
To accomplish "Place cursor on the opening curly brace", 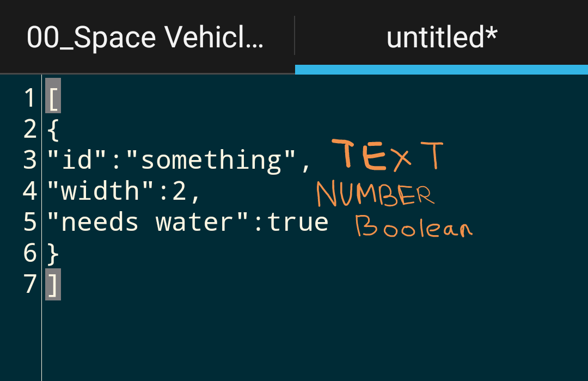I will [x=53, y=130].
